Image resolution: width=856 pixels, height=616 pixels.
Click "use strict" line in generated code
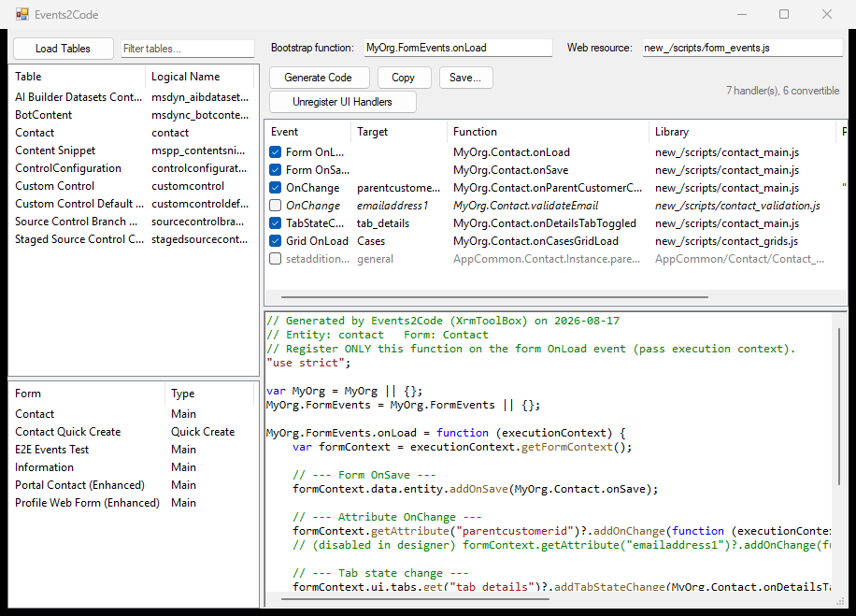308,363
